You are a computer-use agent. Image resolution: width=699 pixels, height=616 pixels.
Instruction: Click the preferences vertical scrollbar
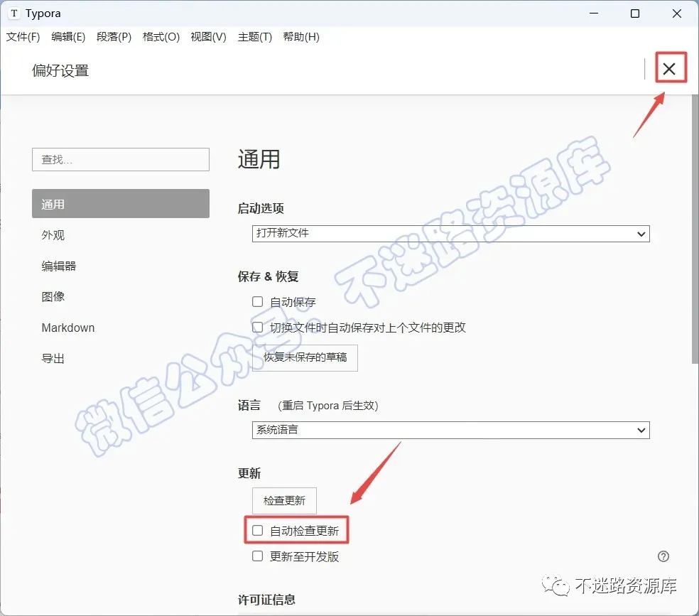695,229
